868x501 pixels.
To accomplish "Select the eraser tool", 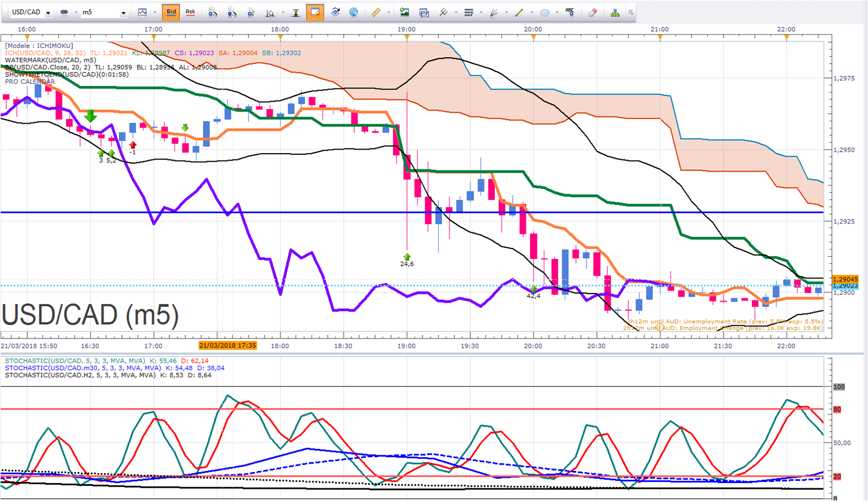I will [x=592, y=12].
